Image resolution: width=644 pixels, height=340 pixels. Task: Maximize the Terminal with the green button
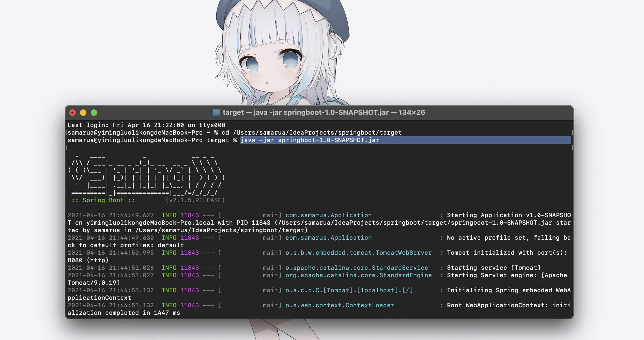(94, 113)
